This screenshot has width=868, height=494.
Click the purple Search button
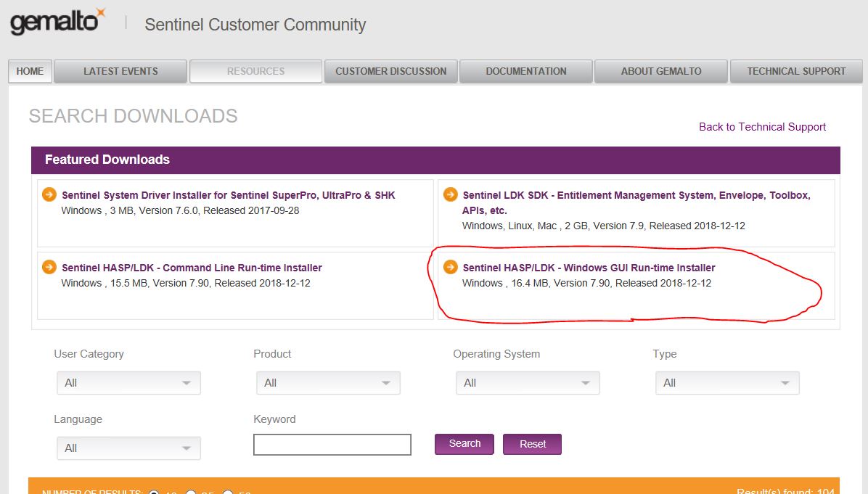(x=464, y=444)
